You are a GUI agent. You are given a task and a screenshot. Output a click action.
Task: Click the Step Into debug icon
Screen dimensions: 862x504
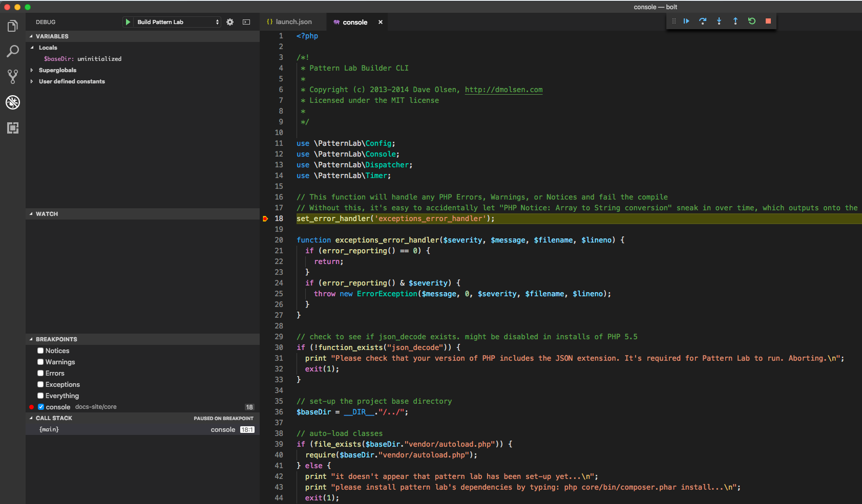719,21
